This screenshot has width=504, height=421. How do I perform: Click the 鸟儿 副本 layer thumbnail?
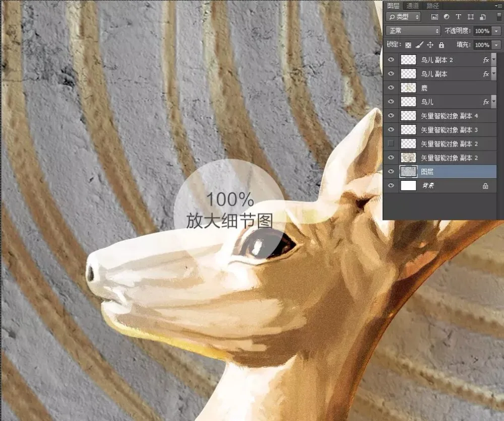pyautogui.click(x=408, y=74)
